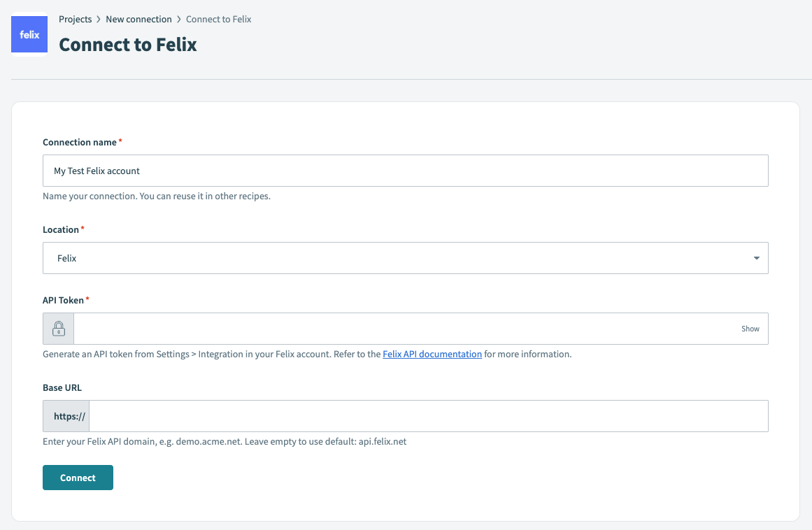This screenshot has width=812, height=530.
Task: Open the Location dropdown arrow
Action: coord(756,258)
